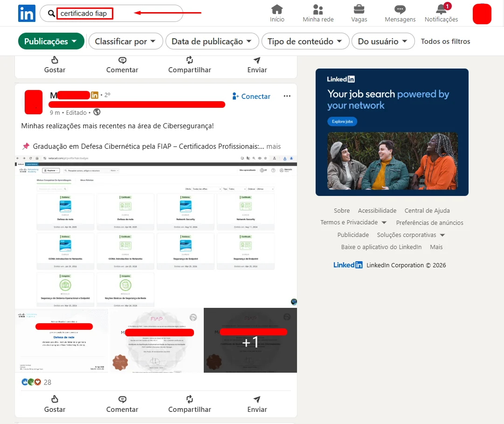The width and height of the screenshot is (504, 424).
Task: Open the LinkedIn home logo
Action: tap(27, 14)
